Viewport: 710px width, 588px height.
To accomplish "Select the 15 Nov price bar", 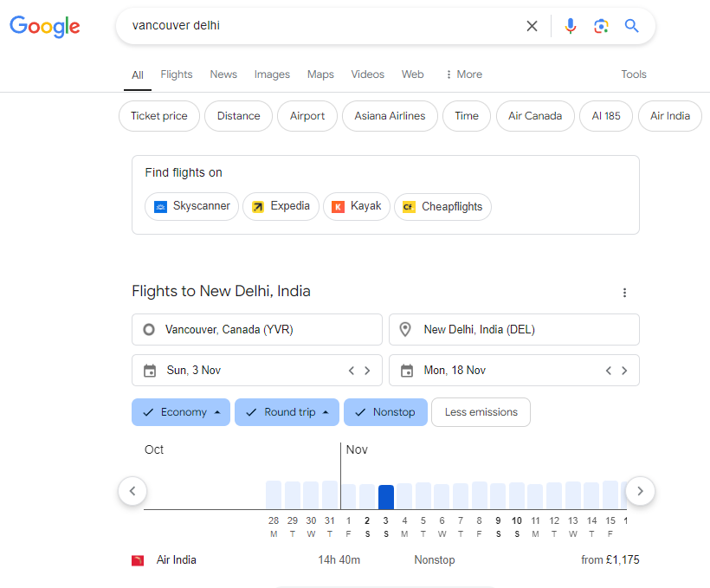I will pos(610,495).
